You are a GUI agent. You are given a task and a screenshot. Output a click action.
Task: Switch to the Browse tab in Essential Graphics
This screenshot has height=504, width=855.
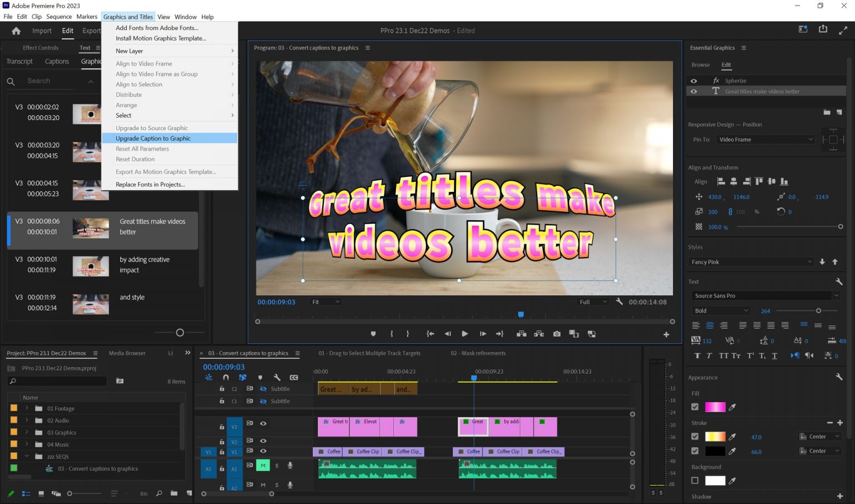click(700, 65)
